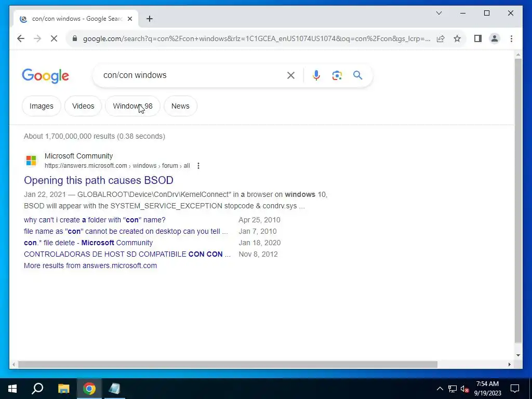Stop loading the page

54,38
